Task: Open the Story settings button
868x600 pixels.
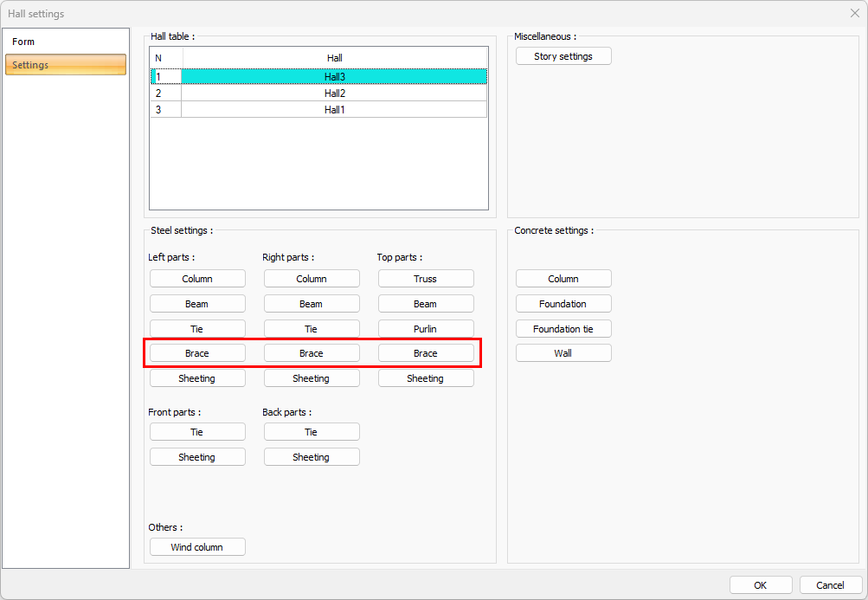Action: (563, 56)
